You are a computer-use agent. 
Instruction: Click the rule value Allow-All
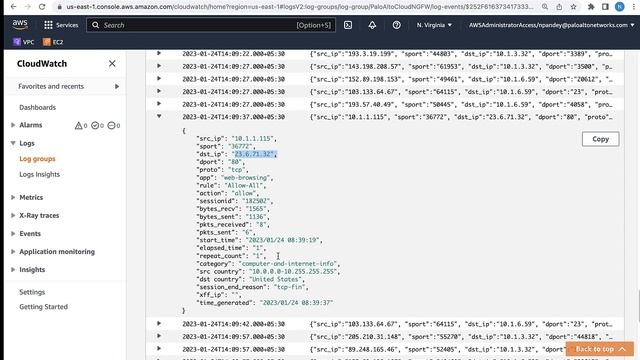[244, 185]
